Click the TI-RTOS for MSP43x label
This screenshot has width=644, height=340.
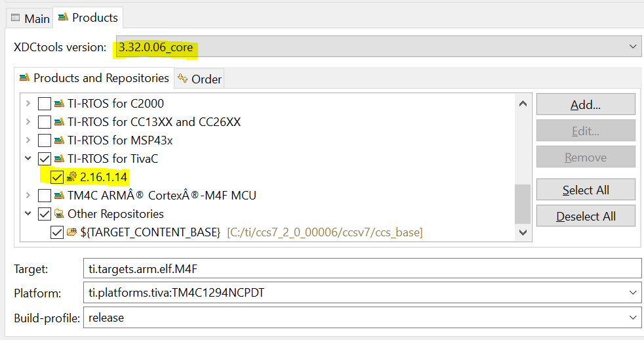pyautogui.click(x=120, y=140)
